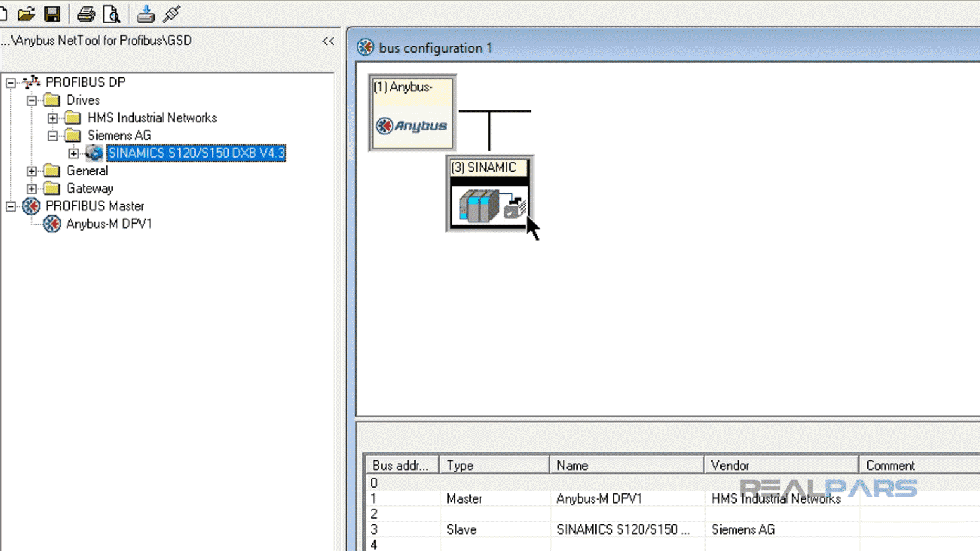This screenshot has width=980, height=551.
Task: Expand the Gateway folder
Action: (x=31, y=188)
